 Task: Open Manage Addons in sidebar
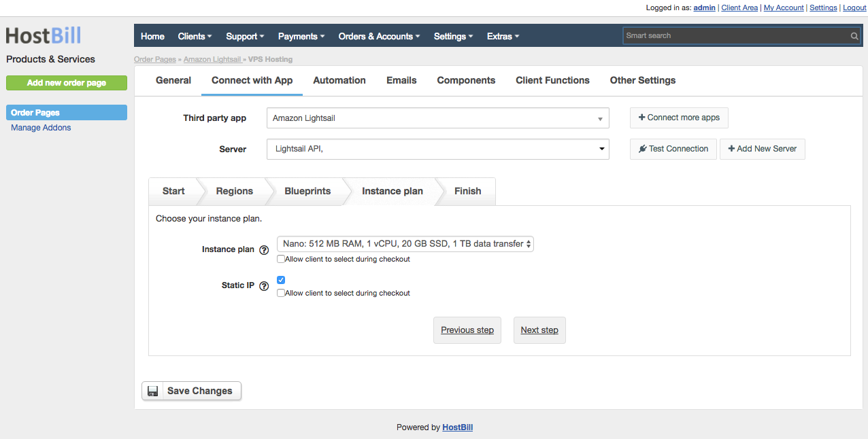tap(41, 127)
